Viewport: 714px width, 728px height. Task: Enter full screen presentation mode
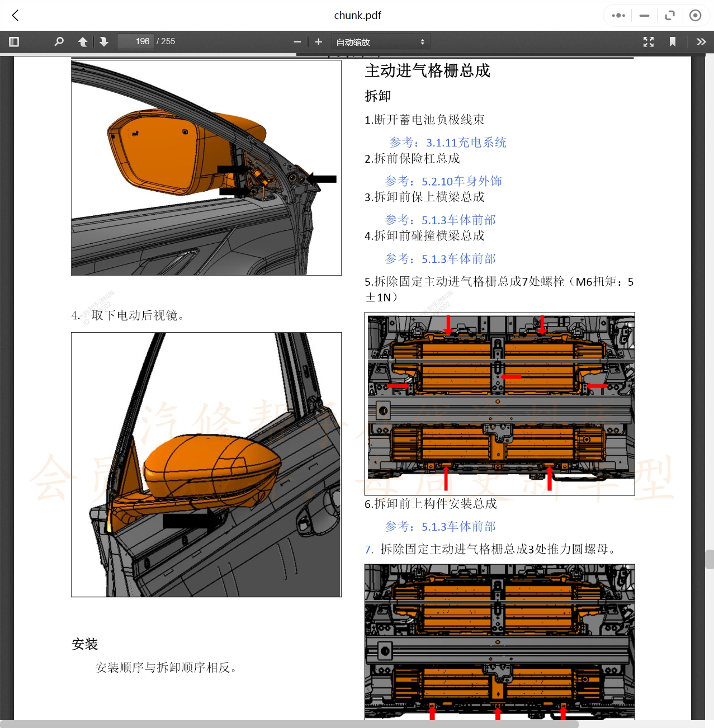[x=648, y=41]
